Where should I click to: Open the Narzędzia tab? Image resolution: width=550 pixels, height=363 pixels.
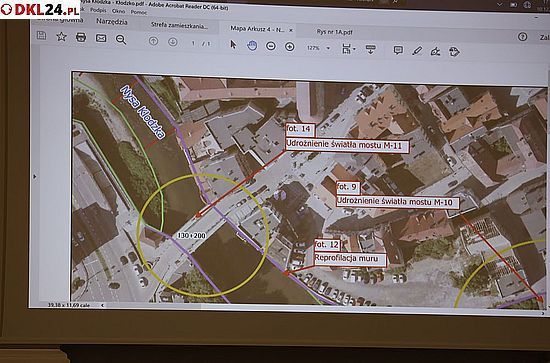(x=112, y=21)
